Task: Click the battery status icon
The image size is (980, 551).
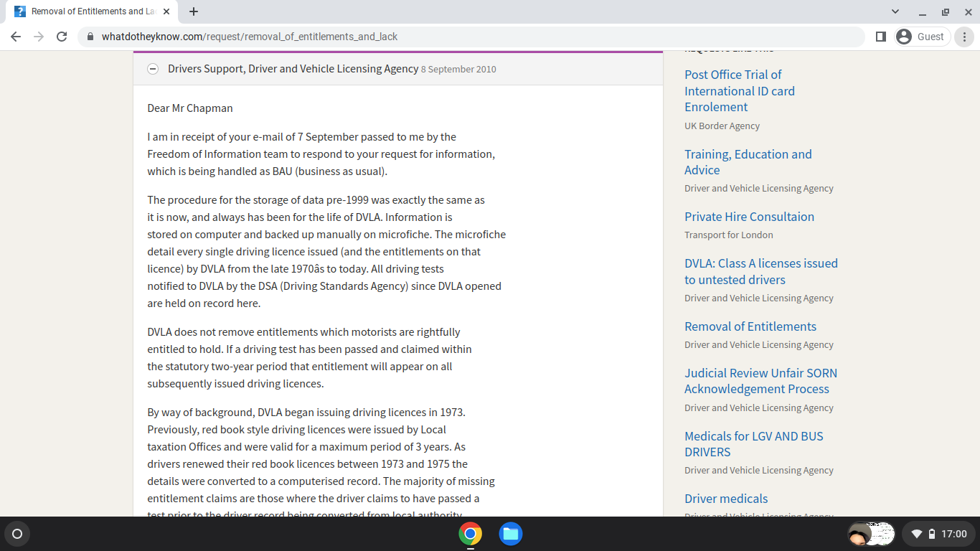Action: coord(931,534)
